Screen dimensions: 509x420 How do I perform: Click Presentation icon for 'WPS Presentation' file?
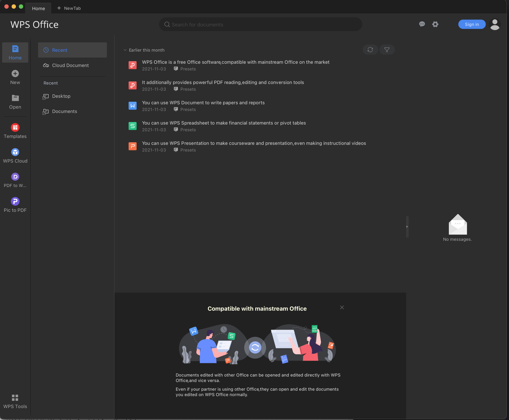coord(132,146)
